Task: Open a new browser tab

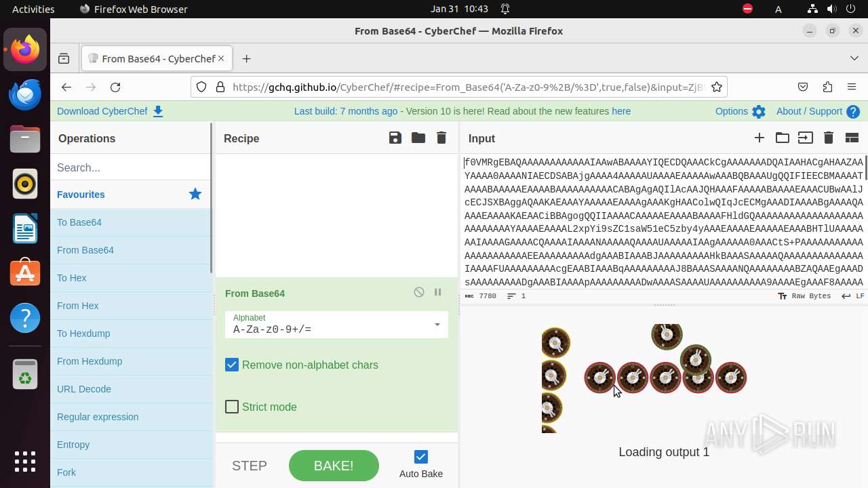Action: pyautogui.click(x=246, y=59)
